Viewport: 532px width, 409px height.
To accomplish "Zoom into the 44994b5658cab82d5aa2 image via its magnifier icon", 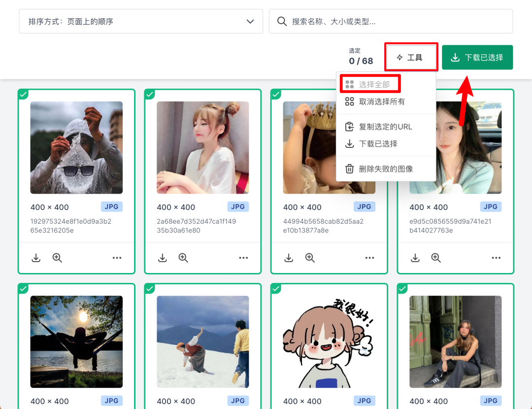I will pos(310,258).
